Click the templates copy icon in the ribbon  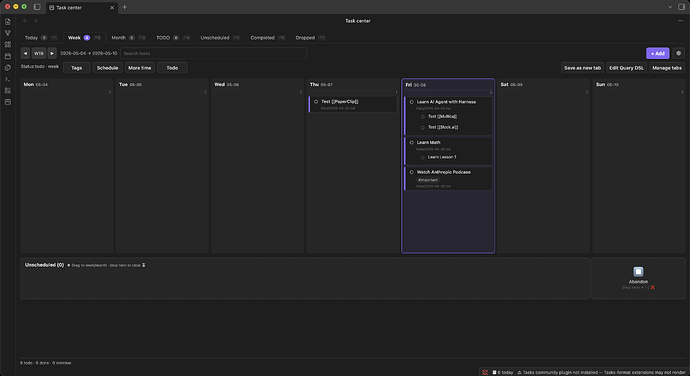[x=7, y=67]
